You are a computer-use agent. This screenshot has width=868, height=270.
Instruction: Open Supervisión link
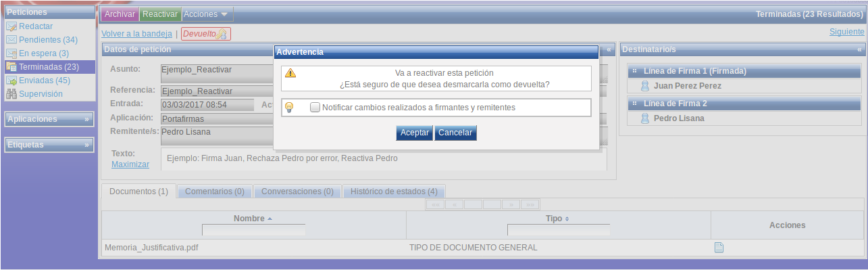tap(41, 94)
